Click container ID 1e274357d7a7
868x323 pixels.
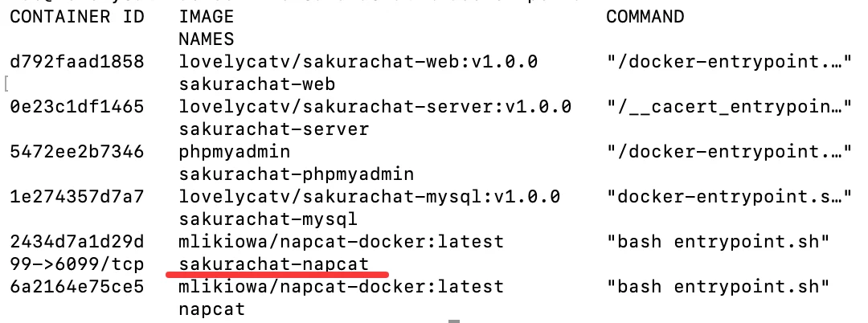(x=76, y=196)
